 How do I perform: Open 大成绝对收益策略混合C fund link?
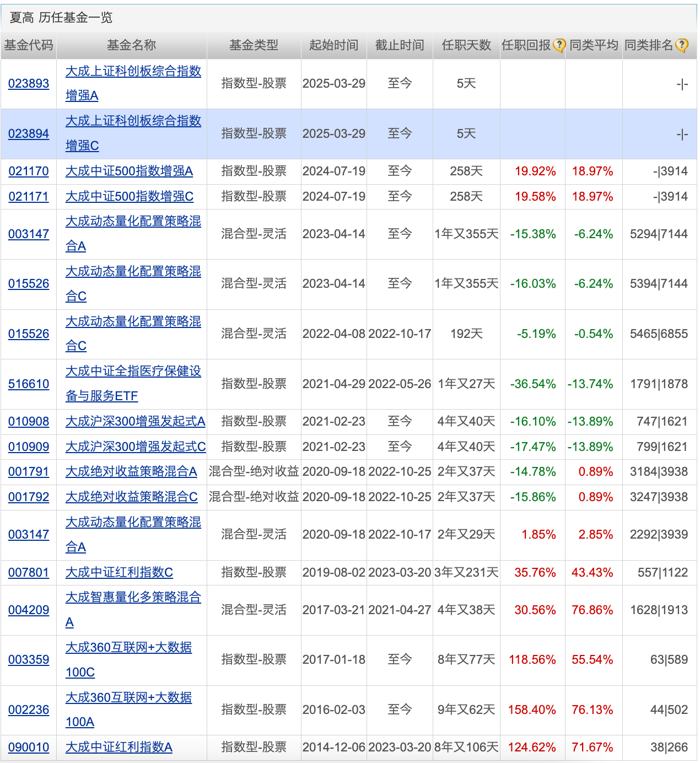(132, 497)
